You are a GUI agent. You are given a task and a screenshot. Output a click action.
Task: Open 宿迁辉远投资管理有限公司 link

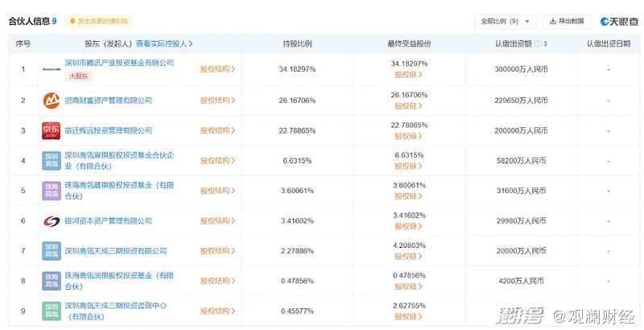click(109, 130)
